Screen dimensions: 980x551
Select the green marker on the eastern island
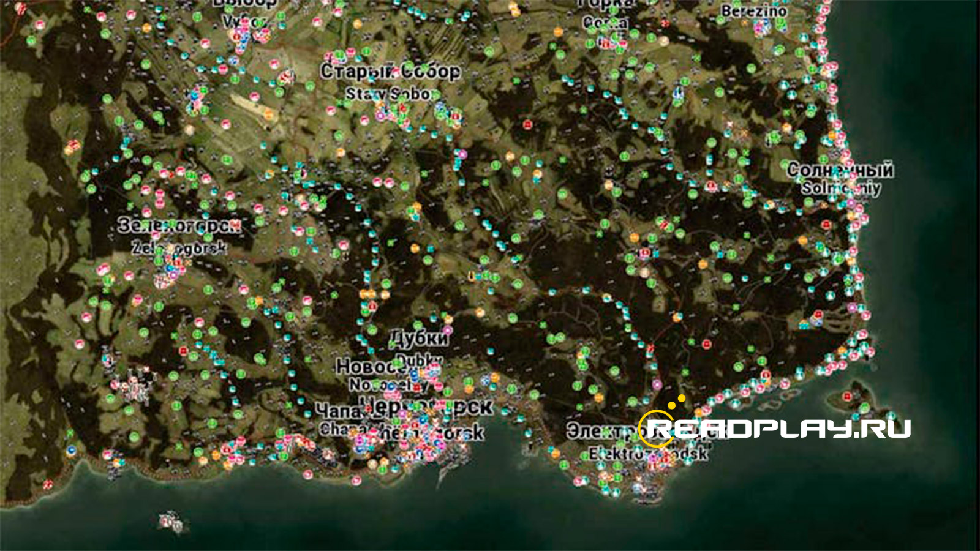[864, 407]
